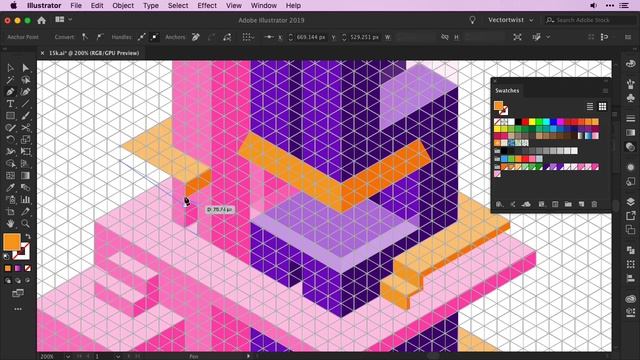Select the Line Segment tool
Screen dimensions: 640x360
click(x=26, y=104)
